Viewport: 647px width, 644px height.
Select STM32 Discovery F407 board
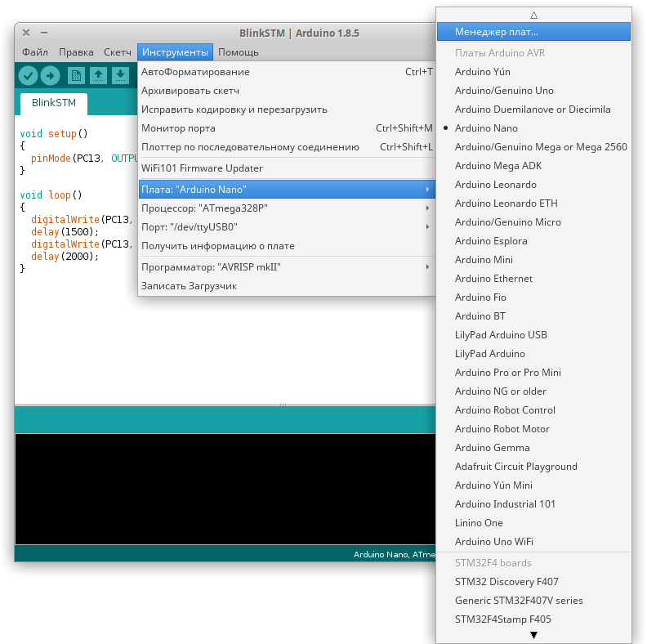[x=533, y=582]
